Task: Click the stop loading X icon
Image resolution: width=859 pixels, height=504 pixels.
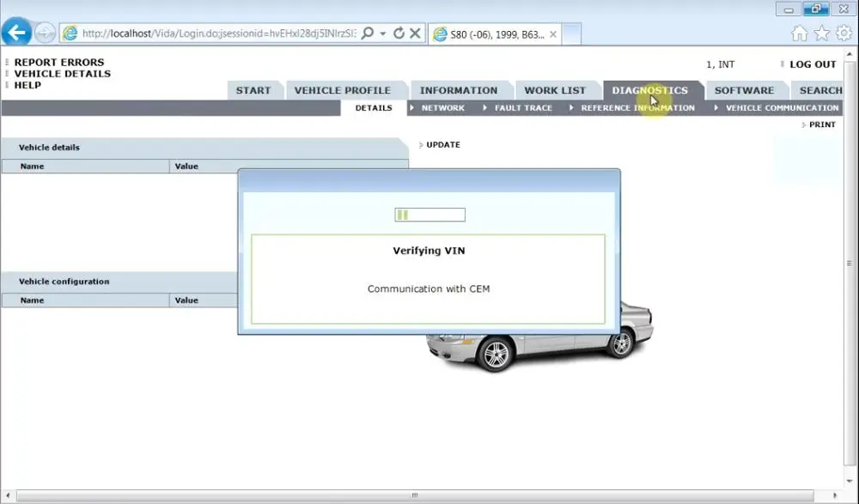Action: (415, 33)
